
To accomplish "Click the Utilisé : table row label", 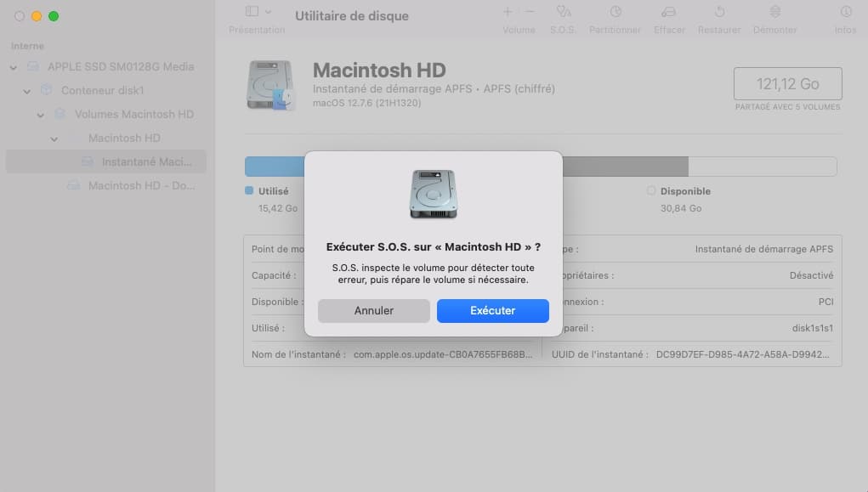I will point(268,328).
